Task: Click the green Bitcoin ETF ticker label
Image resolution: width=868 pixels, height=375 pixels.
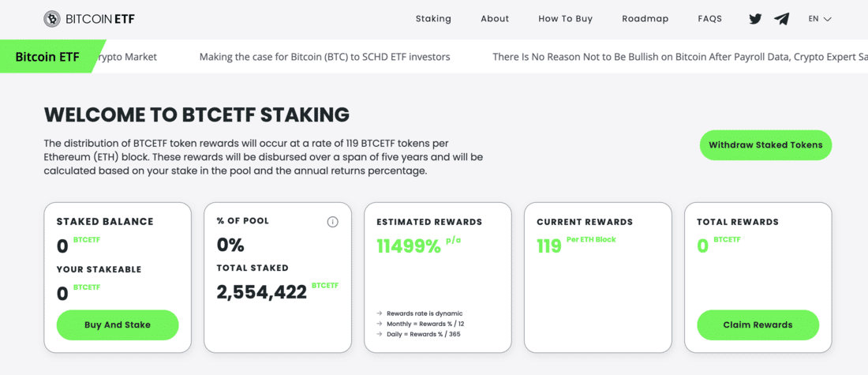Action: click(x=47, y=57)
